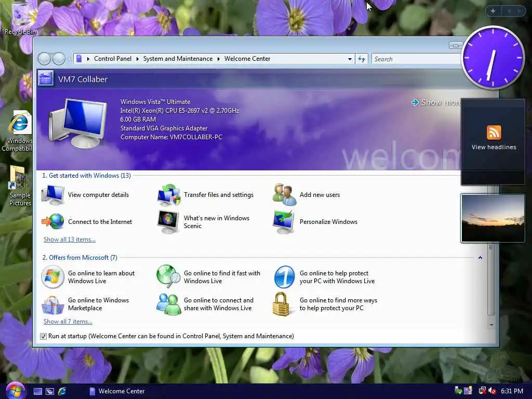Image resolution: width=532 pixels, height=399 pixels.
Task: Expand the arrow before System and Maintenance breadcrumb
Action: (137, 59)
